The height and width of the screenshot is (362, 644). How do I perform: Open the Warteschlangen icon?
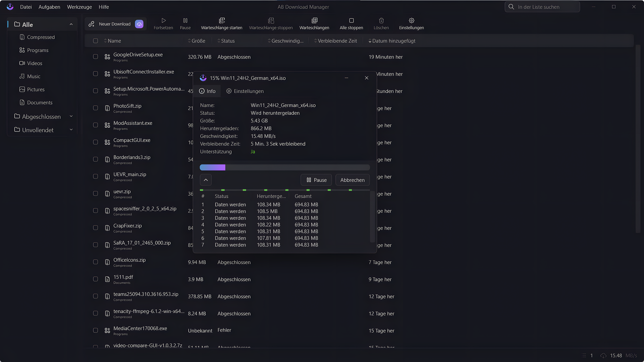tap(314, 20)
